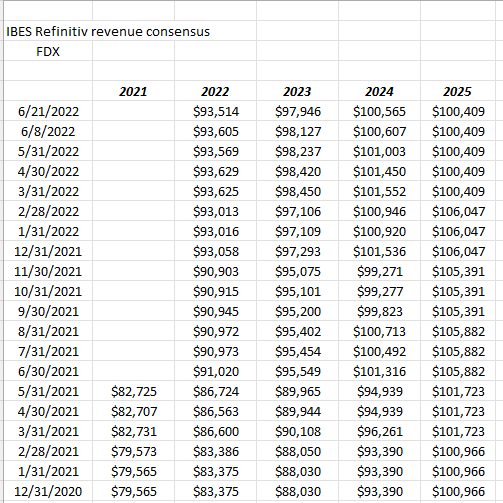Click the $96,261 cell in the 3/31/2021 row
Image resolution: width=503 pixels, height=503 pixels.
click(380, 431)
